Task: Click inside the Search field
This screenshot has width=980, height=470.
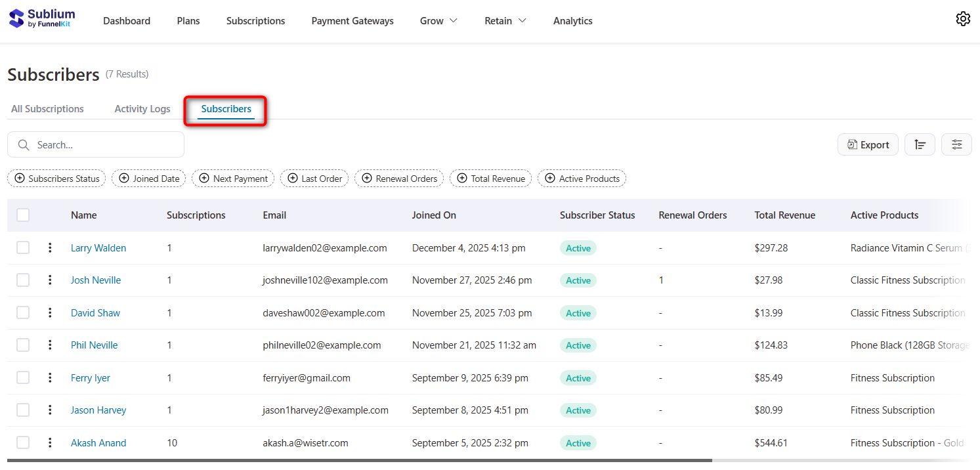Action: (98, 144)
